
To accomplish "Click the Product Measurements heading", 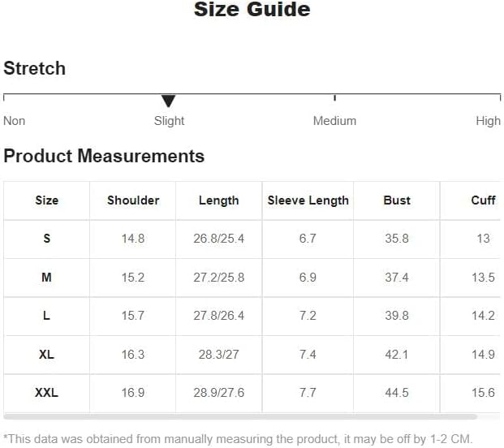I will (104, 156).
